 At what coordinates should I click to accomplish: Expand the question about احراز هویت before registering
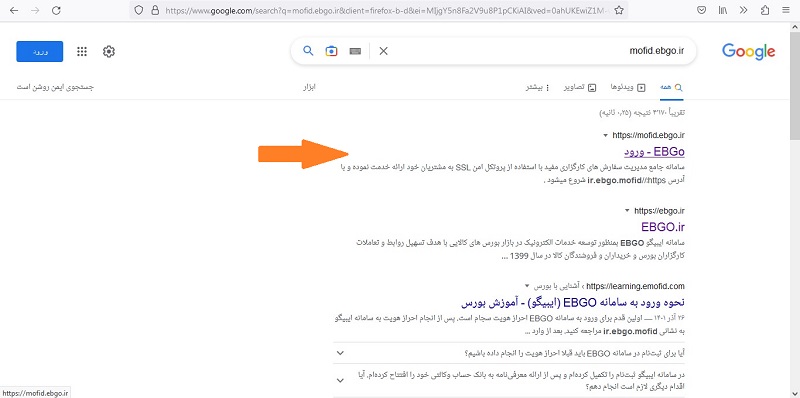pos(509,353)
